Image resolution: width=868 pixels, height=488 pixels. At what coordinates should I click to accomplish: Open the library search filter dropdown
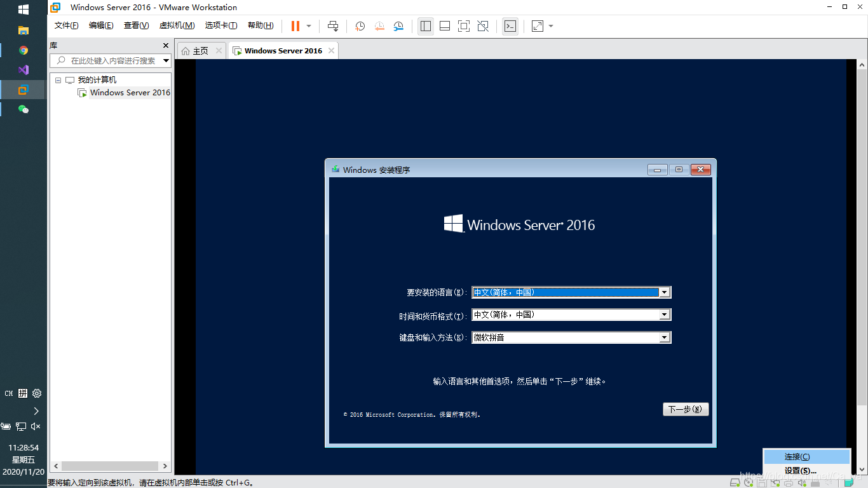point(166,61)
